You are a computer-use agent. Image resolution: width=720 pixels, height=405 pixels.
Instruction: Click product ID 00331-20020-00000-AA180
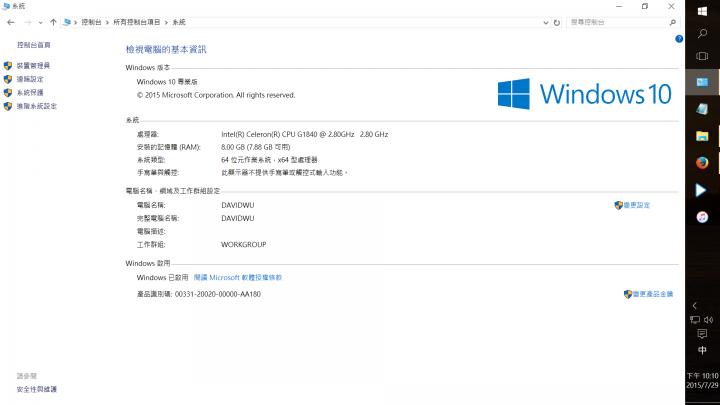[218, 294]
